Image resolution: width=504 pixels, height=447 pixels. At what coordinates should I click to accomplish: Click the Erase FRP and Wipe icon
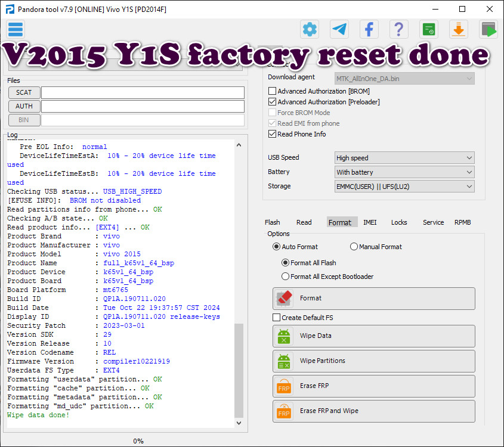pyautogui.click(x=284, y=411)
